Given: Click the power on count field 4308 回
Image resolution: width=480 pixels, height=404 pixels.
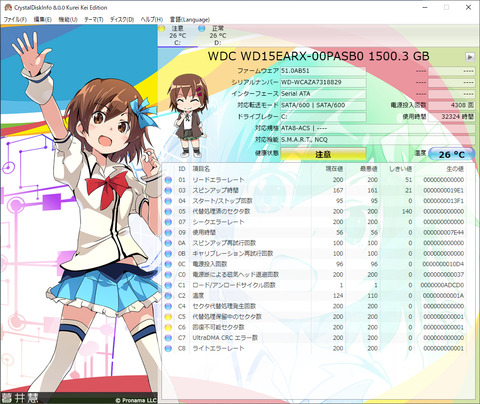Looking at the screenshot, I should [452, 105].
